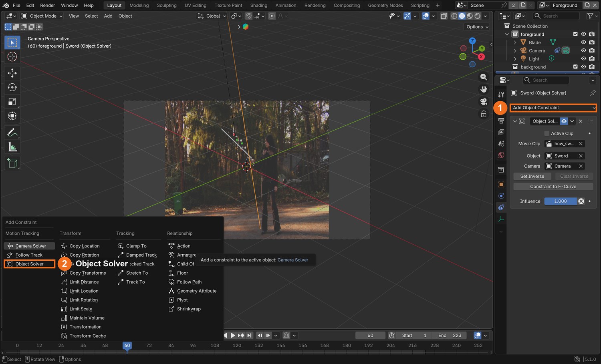Jump to the last frame
The height and width of the screenshot is (364, 601).
(250, 336)
